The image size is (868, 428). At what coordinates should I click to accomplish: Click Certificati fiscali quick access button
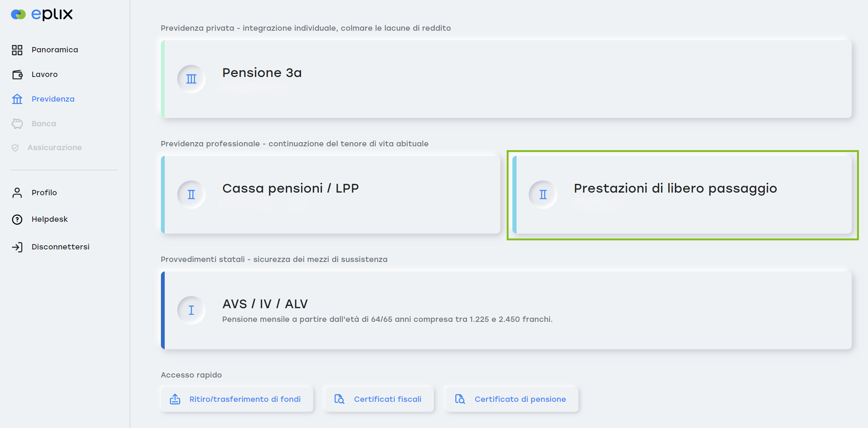379,399
